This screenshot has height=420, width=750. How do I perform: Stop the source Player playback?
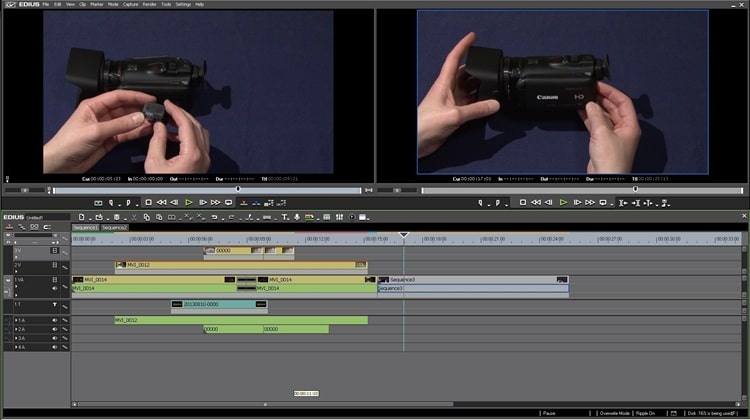point(149,203)
